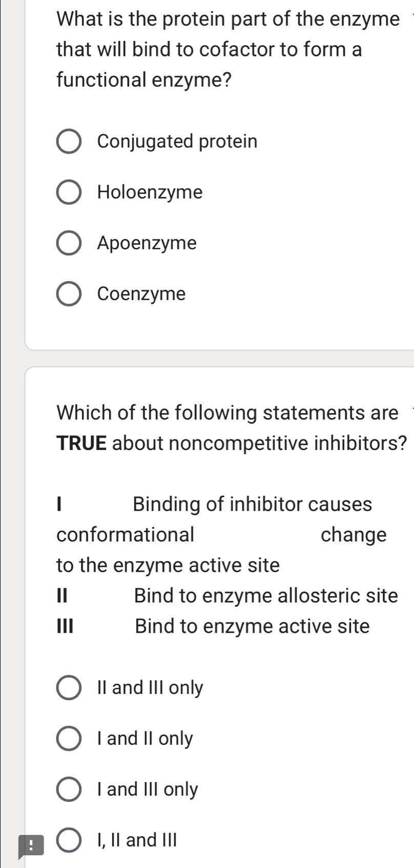Image resolution: width=414 pixels, height=868 pixels.
Task: Choose I and II only answer
Action: point(70,738)
